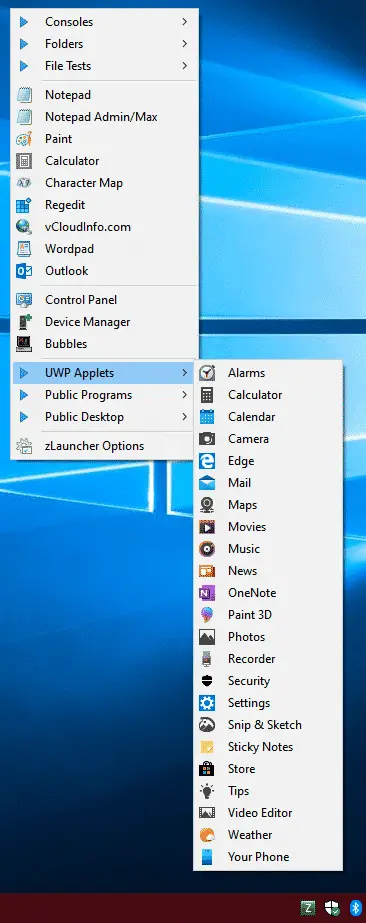Open Edge browser icon

pos(207,461)
